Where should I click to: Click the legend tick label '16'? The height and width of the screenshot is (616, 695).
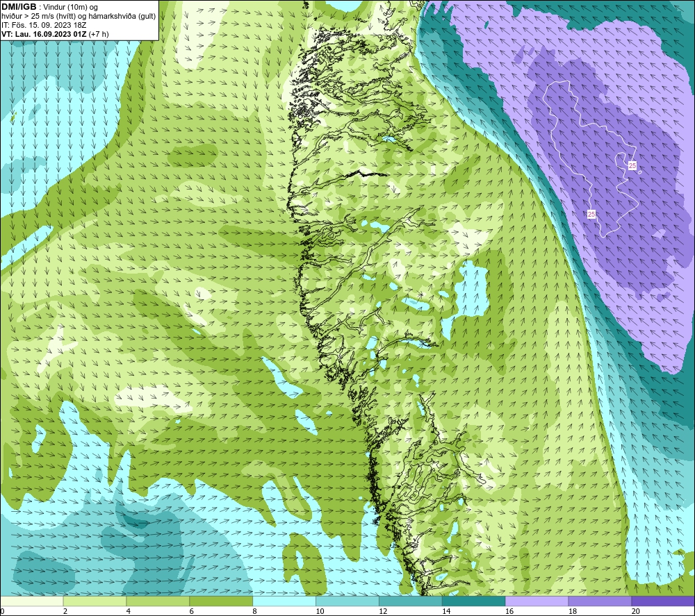(x=509, y=611)
